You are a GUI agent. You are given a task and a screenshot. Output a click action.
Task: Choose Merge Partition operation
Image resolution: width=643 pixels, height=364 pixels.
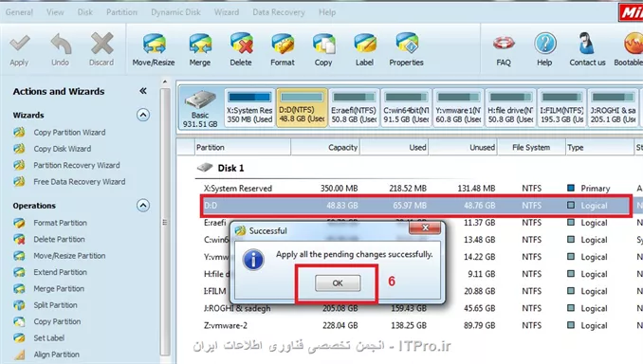59,288
